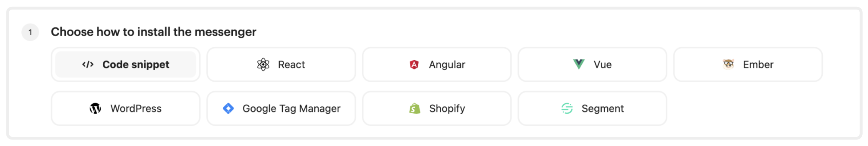This screenshot has height=146, width=868.
Task: Click the Ember mascot icon
Action: [x=728, y=64]
